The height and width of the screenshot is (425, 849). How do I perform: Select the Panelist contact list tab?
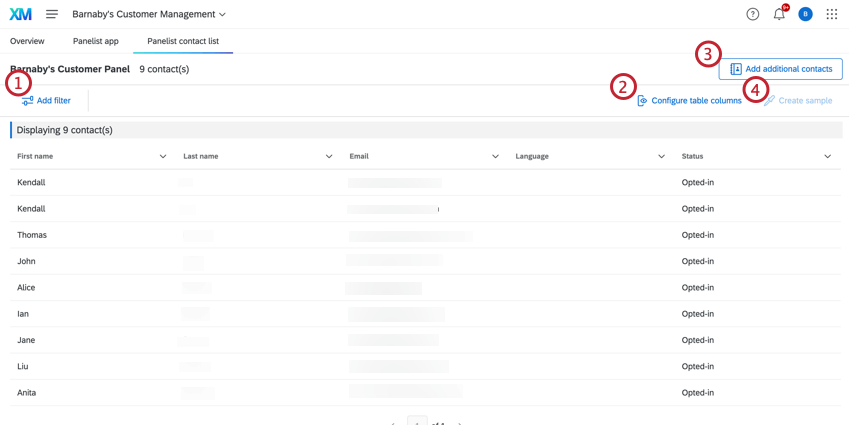183,41
